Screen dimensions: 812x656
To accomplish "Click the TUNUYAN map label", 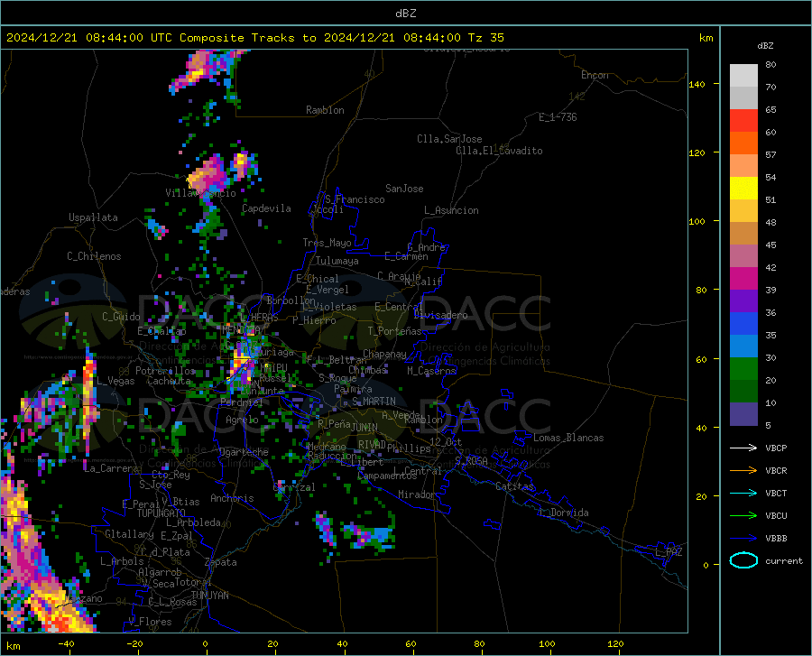I will coord(209,595).
